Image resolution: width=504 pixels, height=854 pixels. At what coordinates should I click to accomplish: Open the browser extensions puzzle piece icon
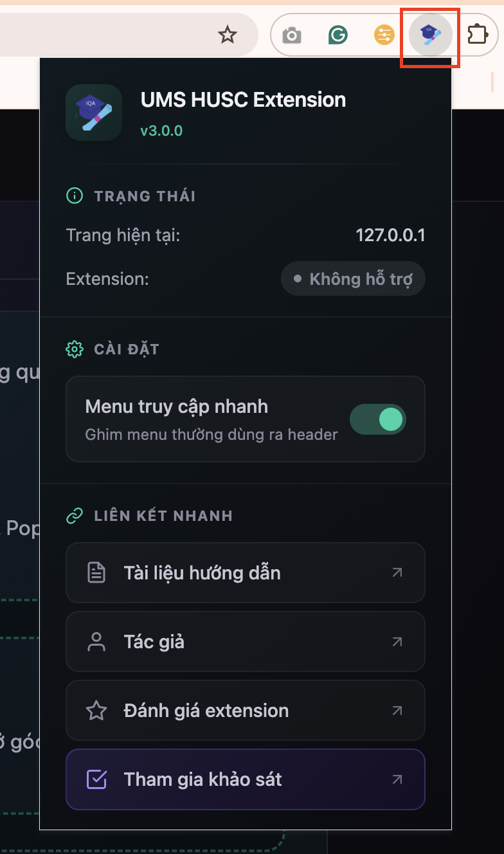tap(477, 35)
